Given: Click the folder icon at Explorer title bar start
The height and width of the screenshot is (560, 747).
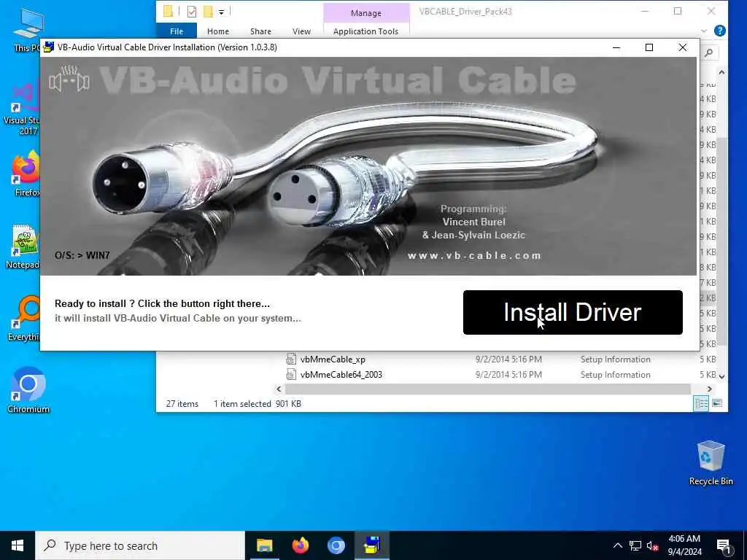Looking at the screenshot, I should coord(168,12).
